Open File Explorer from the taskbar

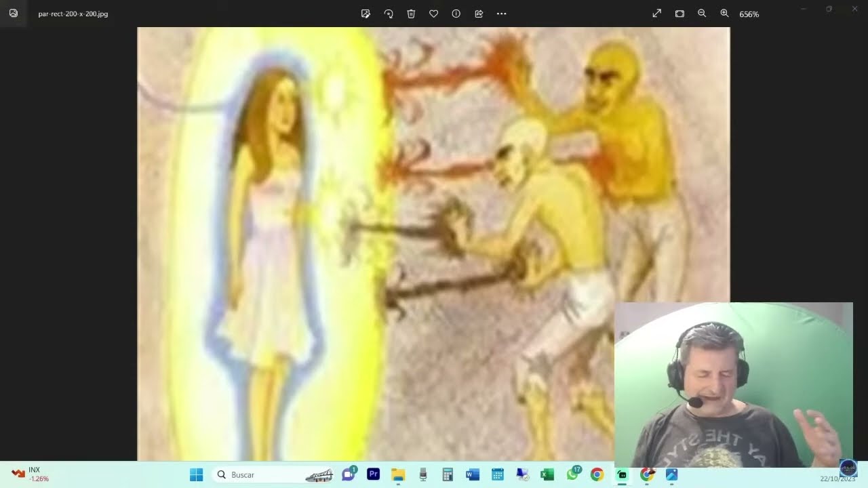pos(398,474)
